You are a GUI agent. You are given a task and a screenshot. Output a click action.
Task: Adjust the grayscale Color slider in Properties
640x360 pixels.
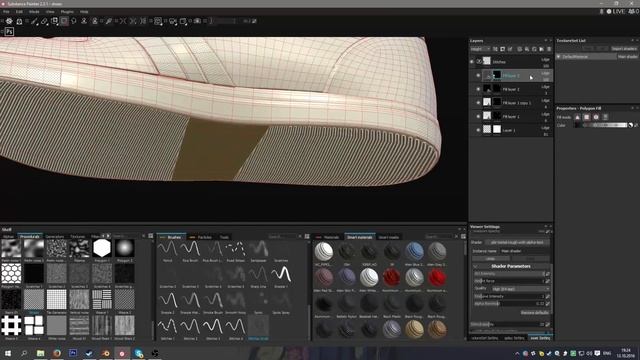(x=605, y=125)
